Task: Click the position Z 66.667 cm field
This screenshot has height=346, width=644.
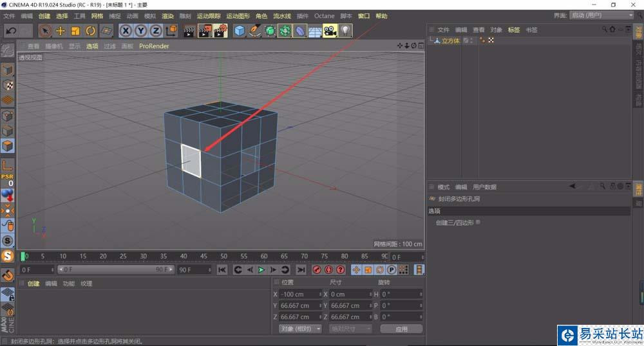Action: pyautogui.click(x=300, y=317)
